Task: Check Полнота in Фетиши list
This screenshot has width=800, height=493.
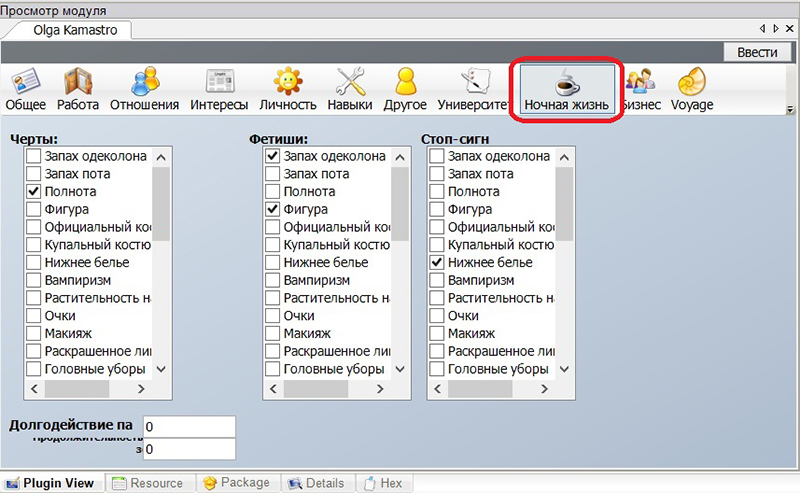Action: click(272, 191)
